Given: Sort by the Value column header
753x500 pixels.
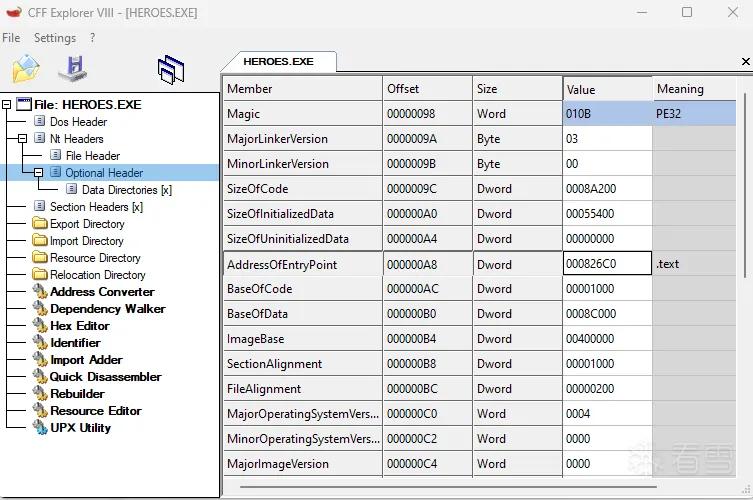Looking at the screenshot, I should [x=607, y=89].
